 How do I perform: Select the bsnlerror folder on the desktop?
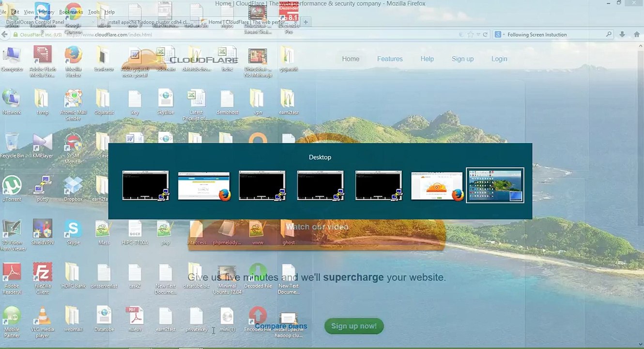(x=104, y=59)
